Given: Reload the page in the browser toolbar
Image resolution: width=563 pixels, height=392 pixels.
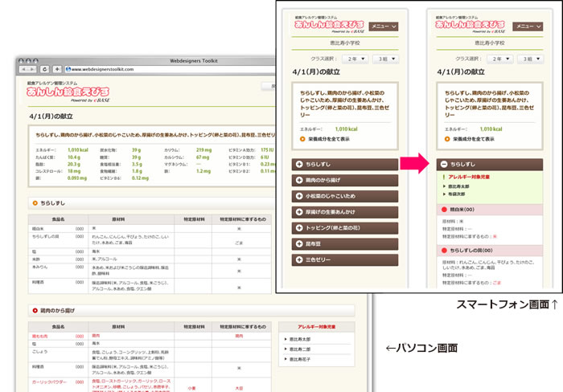Looking at the screenshot, I should coord(44,69).
